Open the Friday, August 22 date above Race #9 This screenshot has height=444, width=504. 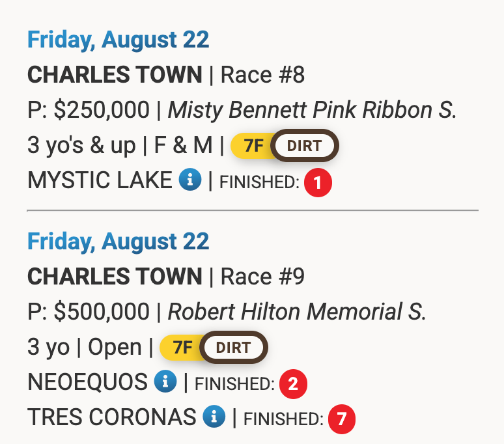(x=118, y=242)
